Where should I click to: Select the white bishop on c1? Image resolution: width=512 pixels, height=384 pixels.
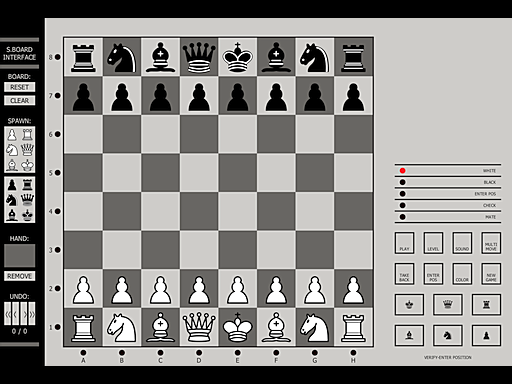click(x=160, y=327)
